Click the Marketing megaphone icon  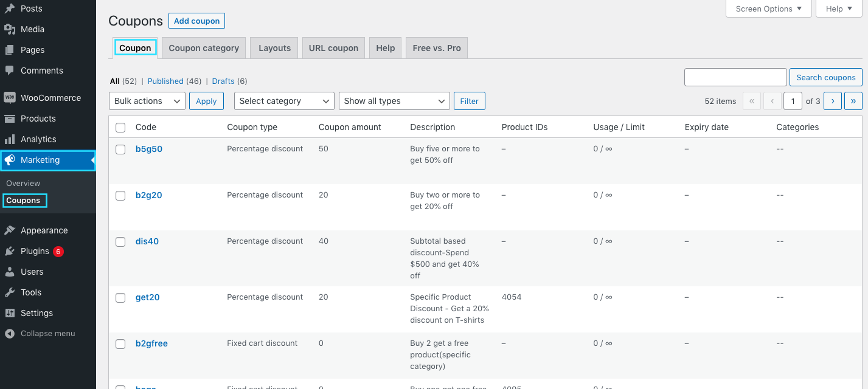tap(10, 160)
